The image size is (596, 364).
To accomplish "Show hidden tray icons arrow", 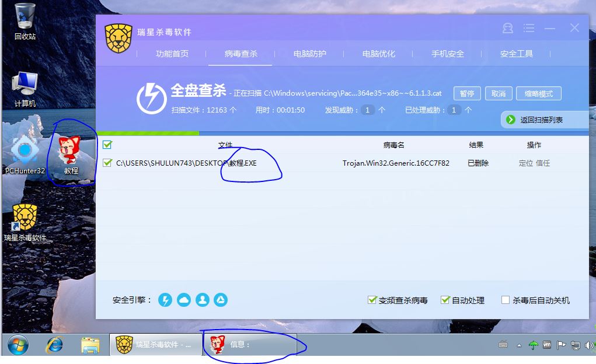I will pos(519,345).
